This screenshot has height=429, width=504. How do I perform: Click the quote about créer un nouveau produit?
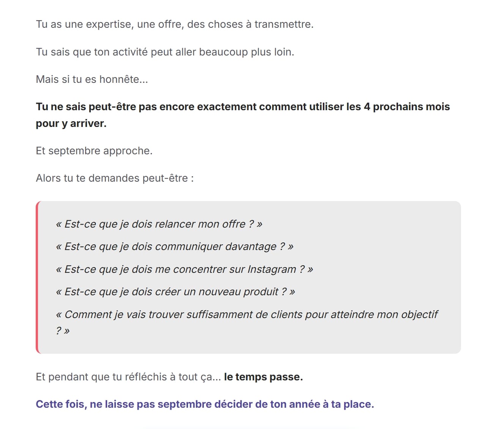175,292
